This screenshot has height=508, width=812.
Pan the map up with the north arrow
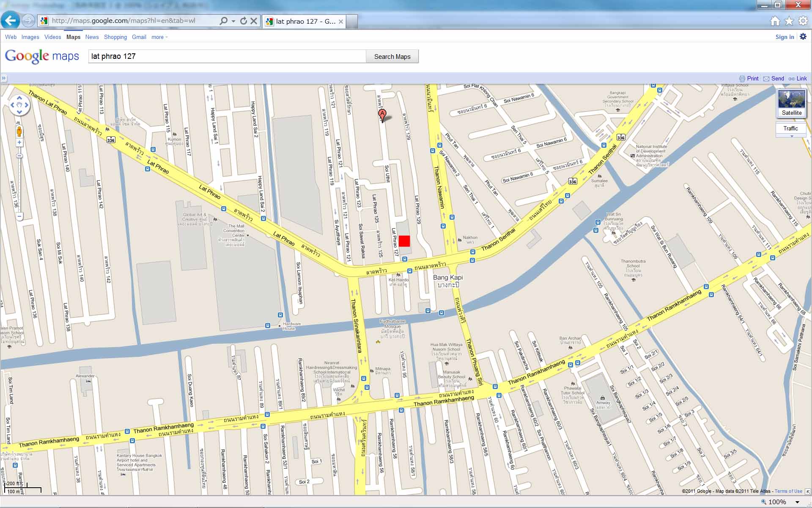(19, 98)
